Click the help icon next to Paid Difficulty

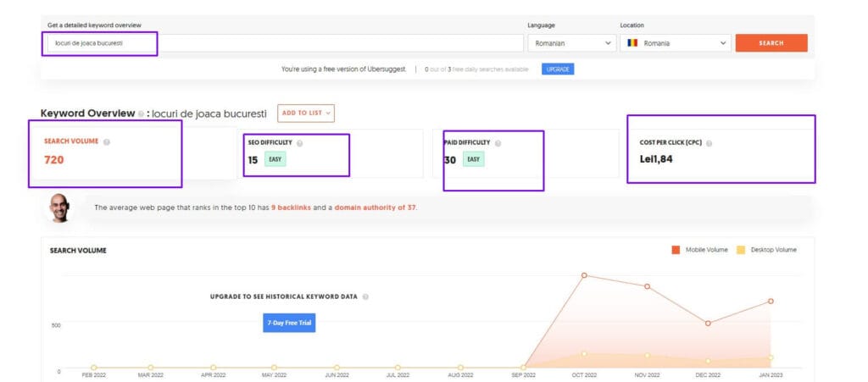tap(498, 143)
